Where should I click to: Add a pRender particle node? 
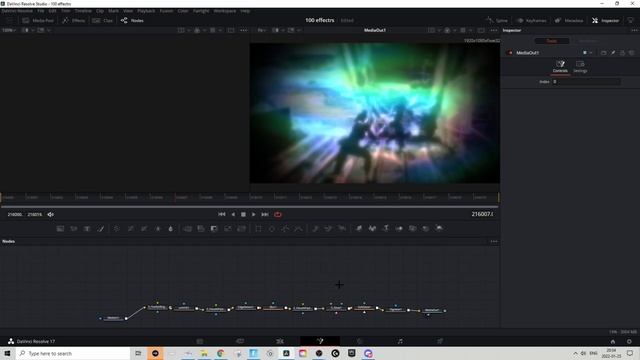coord(342,229)
